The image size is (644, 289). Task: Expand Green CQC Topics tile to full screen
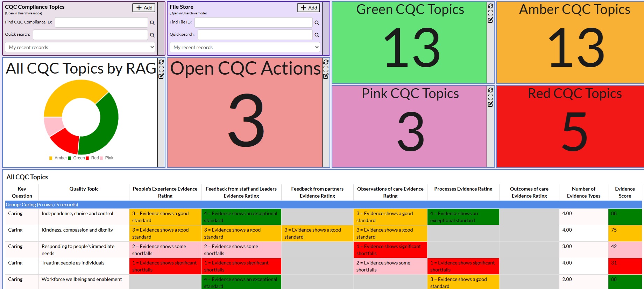(x=490, y=13)
